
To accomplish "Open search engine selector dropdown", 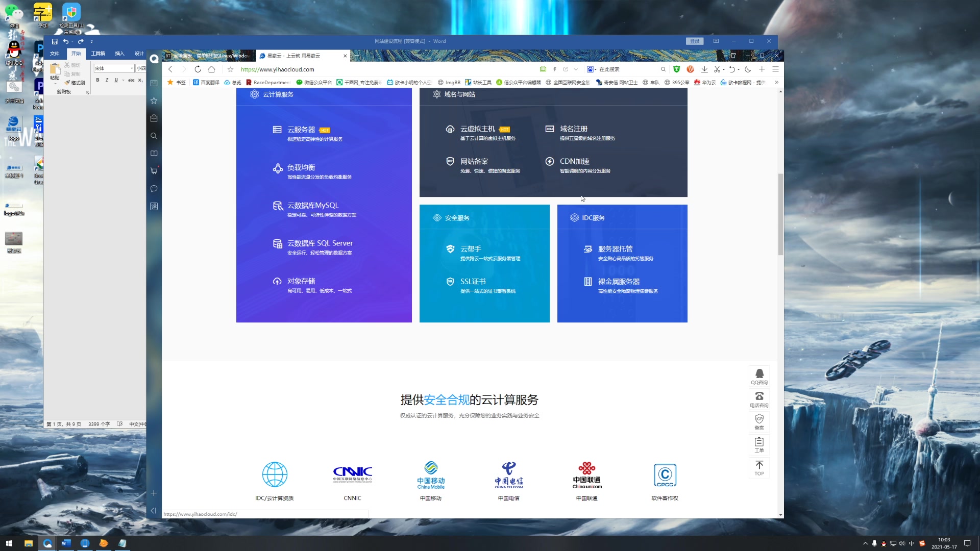I will (592, 69).
